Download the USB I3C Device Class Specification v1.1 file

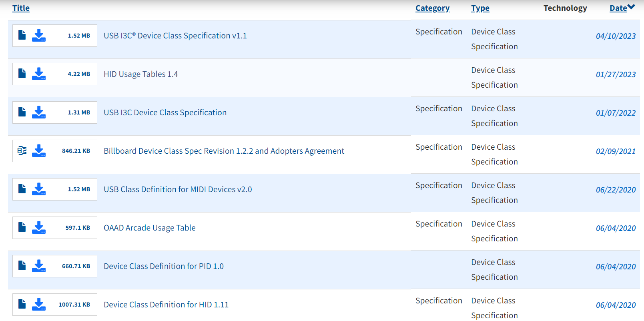tap(39, 36)
